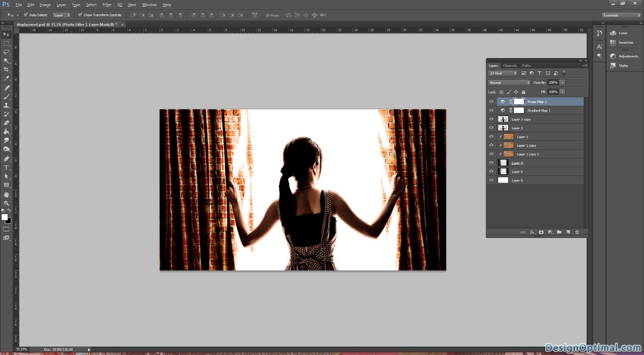Viewport: 644px width, 355px height.
Task: Create new adjustment layer icon
Action: pos(550,232)
